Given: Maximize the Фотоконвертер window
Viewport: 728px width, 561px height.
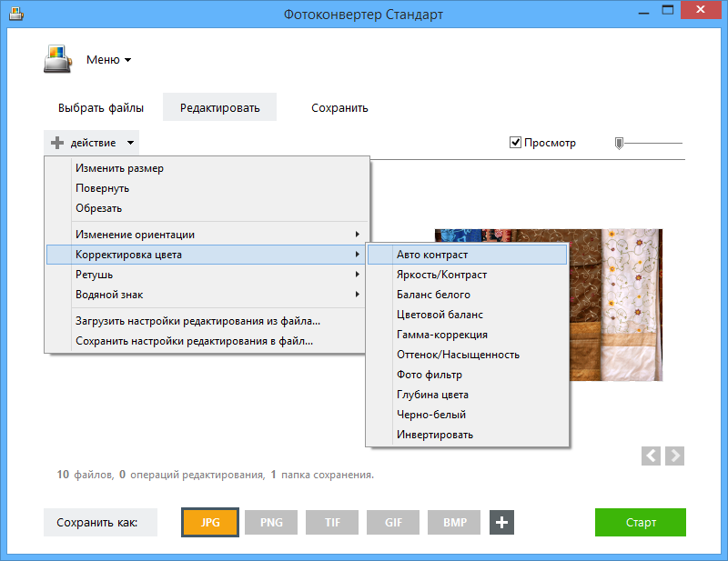Looking at the screenshot, I should click(x=668, y=10).
